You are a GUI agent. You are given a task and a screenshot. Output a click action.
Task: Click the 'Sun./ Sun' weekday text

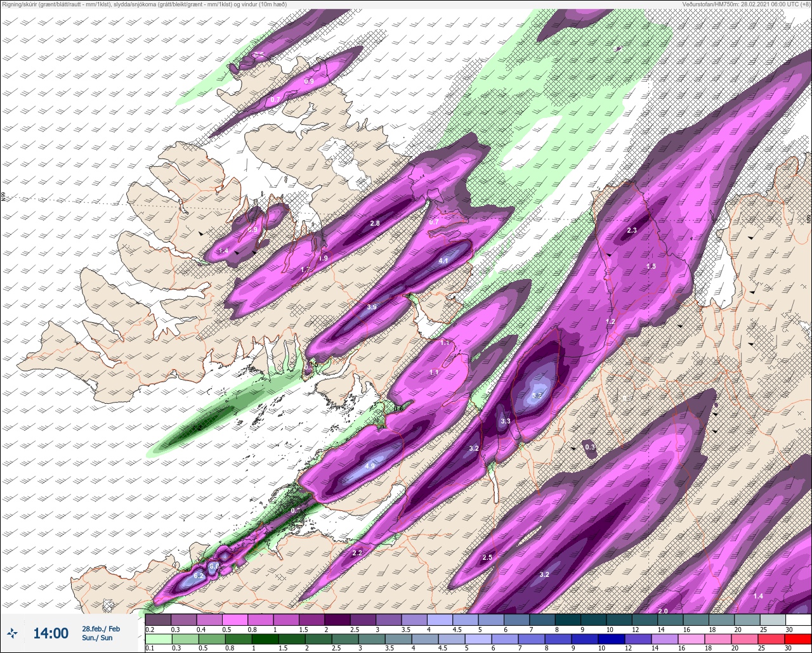97,638
